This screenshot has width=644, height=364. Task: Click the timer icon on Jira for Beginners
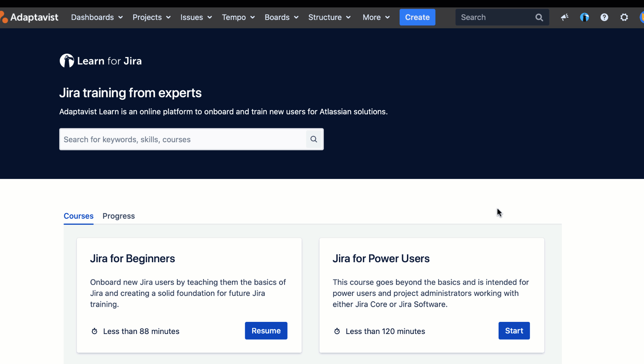coord(94,331)
